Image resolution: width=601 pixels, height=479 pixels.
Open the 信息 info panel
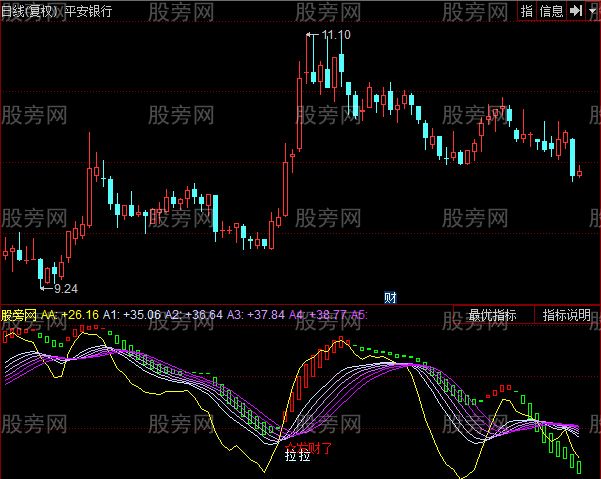pos(551,10)
